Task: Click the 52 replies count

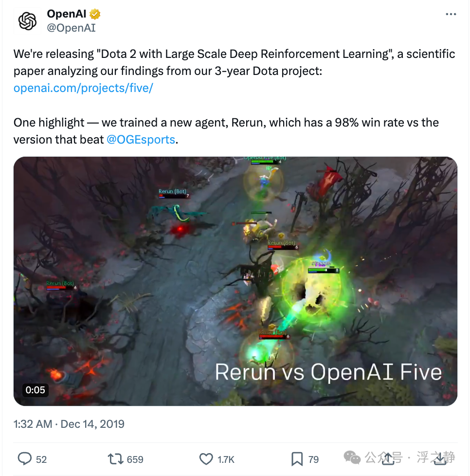Action: [x=41, y=459]
